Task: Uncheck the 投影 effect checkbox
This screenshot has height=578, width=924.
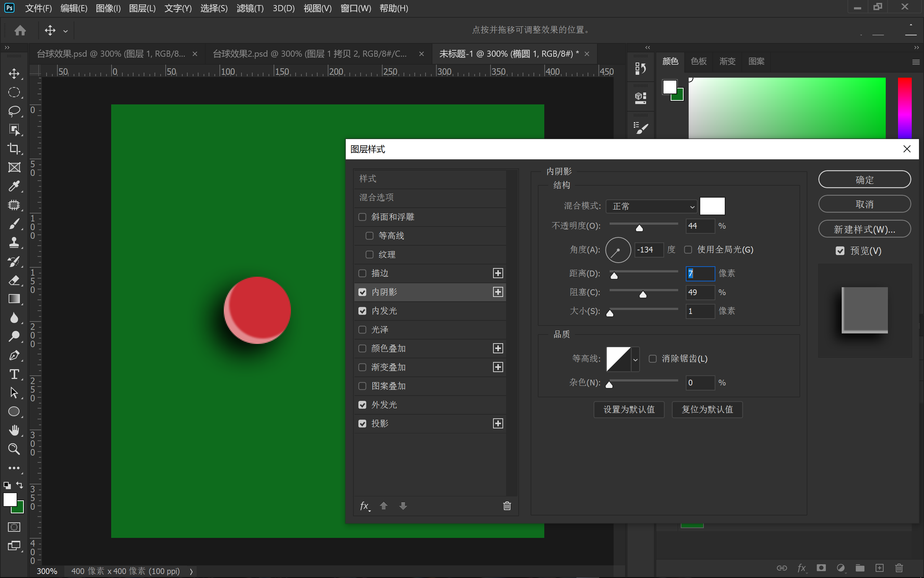Action: [x=362, y=423]
